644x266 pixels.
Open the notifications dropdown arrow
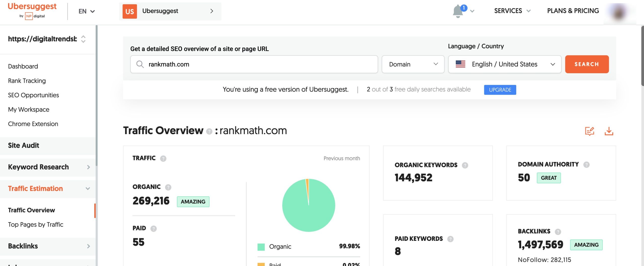[x=472, y=11]
